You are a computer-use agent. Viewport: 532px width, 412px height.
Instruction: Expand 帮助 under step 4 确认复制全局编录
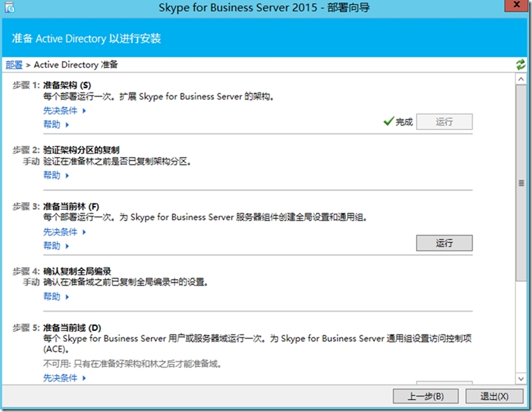point(56,296)
